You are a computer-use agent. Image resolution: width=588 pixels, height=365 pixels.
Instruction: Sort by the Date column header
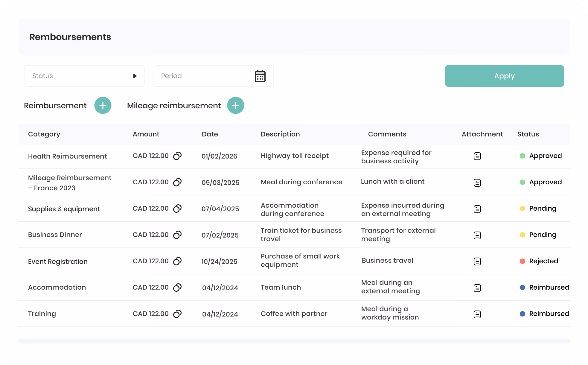click(210, 134)
